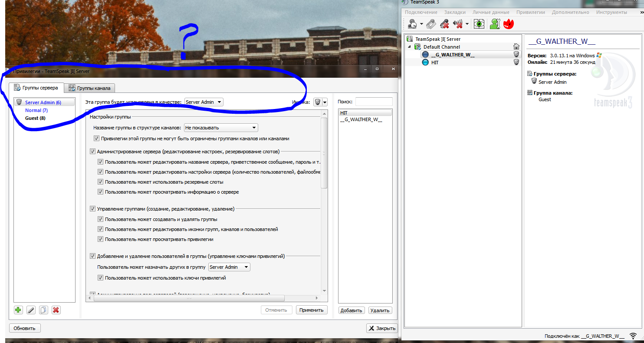The height and width of the screenshot is (343, 644).
Task: Uncheck user can edit icons checkbox
Action: pyautogui.click(x=101, y=229)
